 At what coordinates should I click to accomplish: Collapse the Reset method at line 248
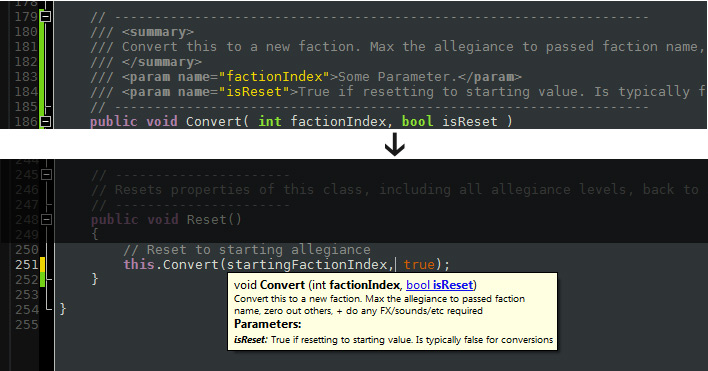point(46,220)
